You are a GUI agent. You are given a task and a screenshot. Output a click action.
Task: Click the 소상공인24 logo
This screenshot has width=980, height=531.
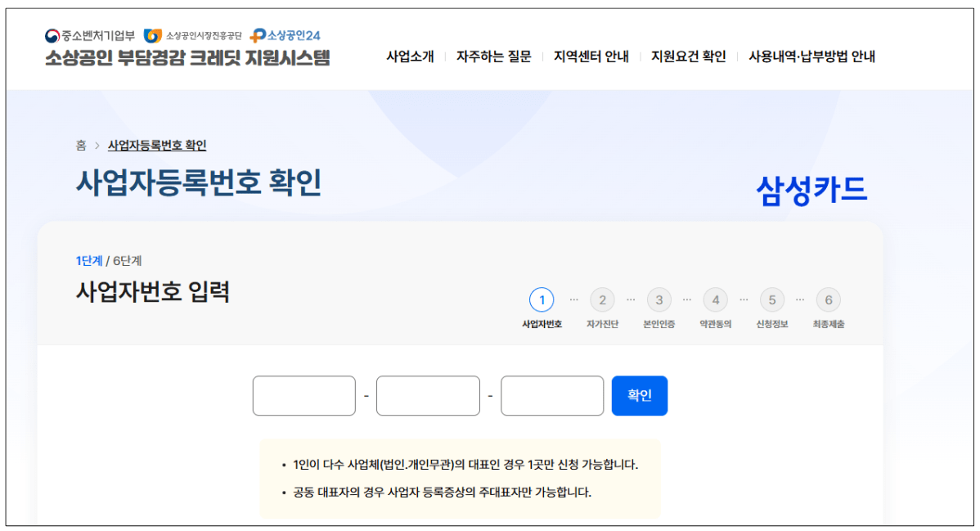click(x=285, y=36)
